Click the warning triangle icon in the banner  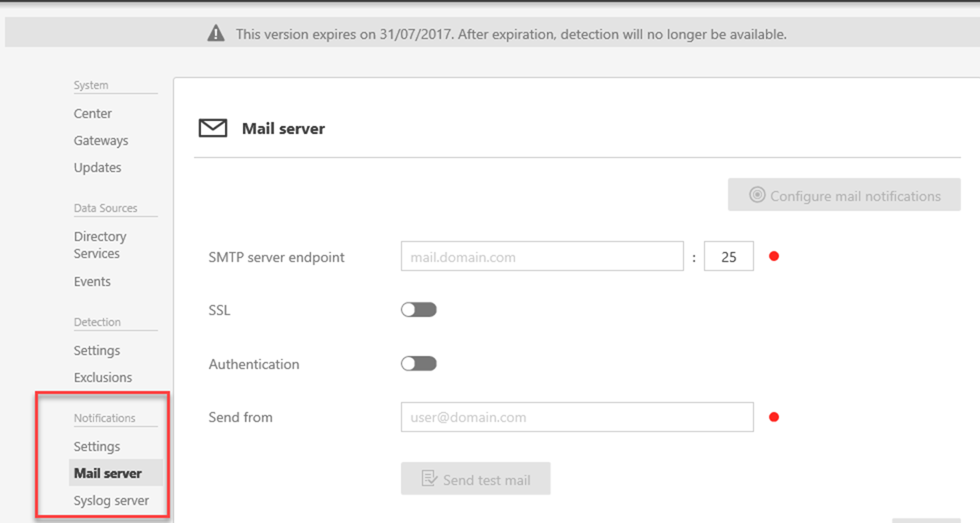pos(216,33)
